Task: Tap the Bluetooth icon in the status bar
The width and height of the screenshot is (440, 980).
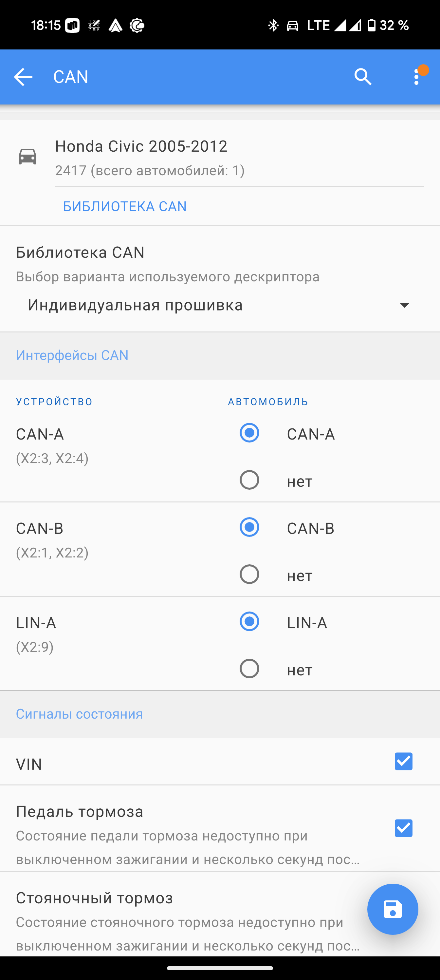Action: pos(273,26)
